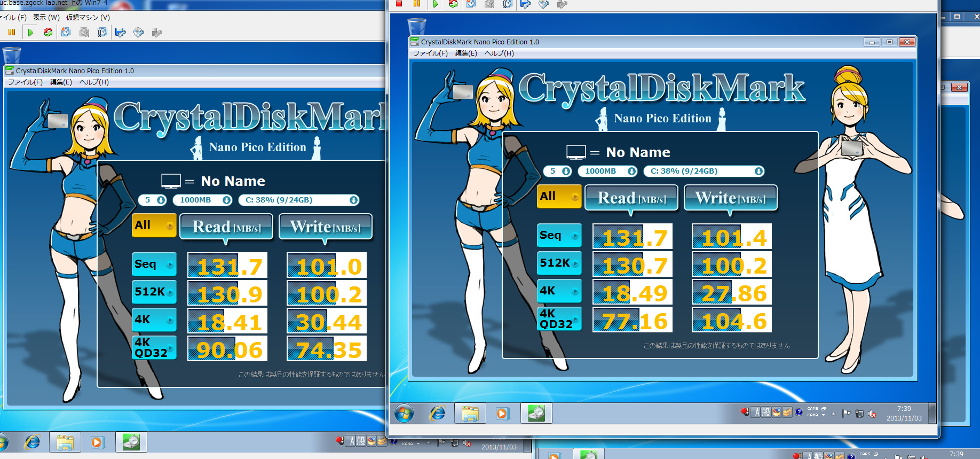This screenshot has width=980, height=459.
Task: Click the pause button in left console toolbar
Action: tap(12, 33)
